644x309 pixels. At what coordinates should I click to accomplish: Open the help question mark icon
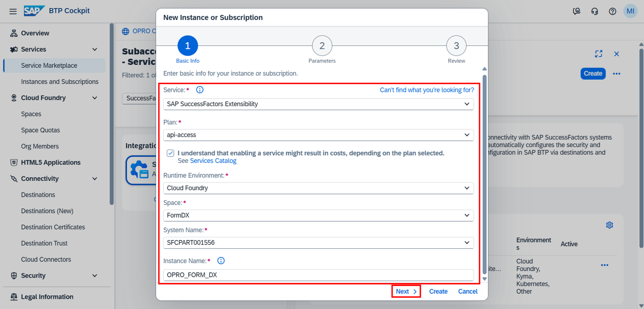click(x=612, y=11)
